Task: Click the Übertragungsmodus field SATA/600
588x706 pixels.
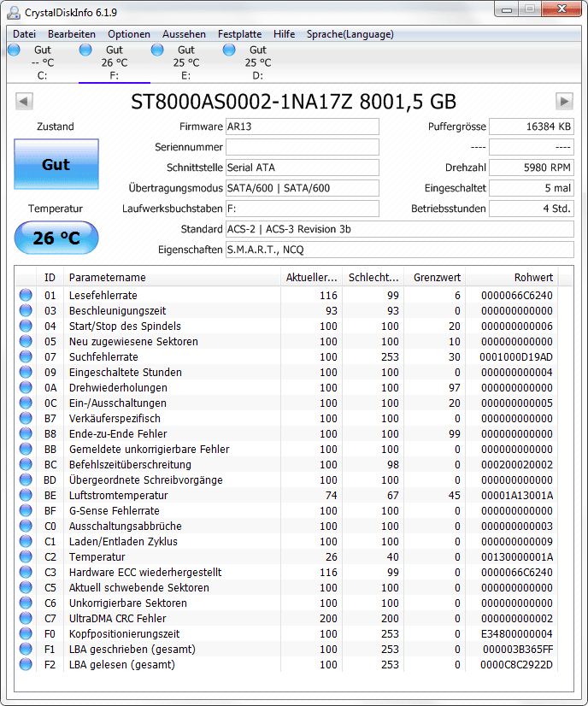Action: (x=302, y=188)
